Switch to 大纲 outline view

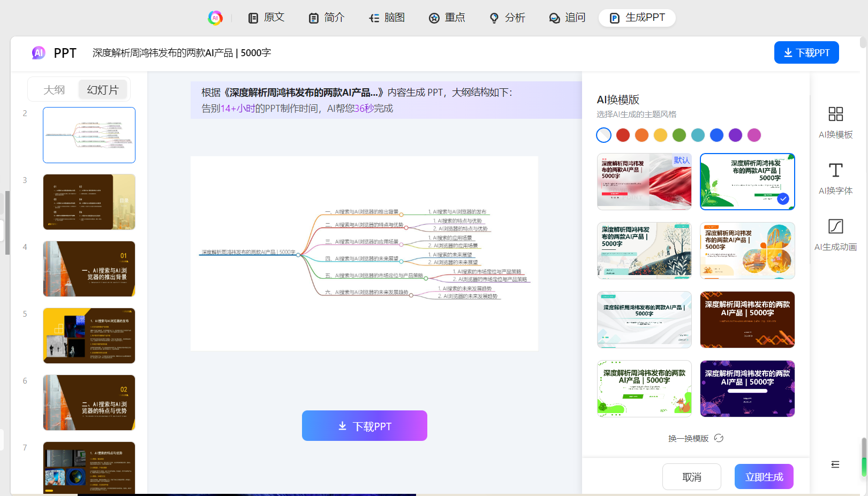pos(54,89)
